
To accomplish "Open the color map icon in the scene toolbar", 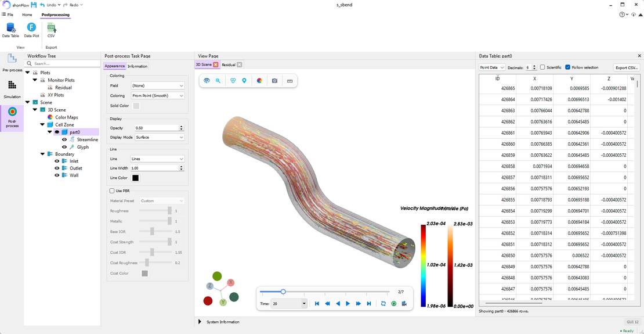I will (x=259, y=81).
